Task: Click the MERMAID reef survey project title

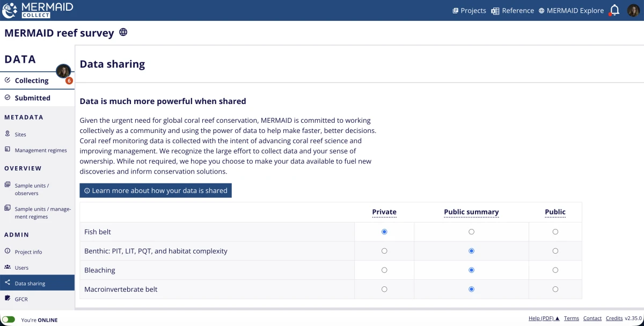Action: (59, 33)
